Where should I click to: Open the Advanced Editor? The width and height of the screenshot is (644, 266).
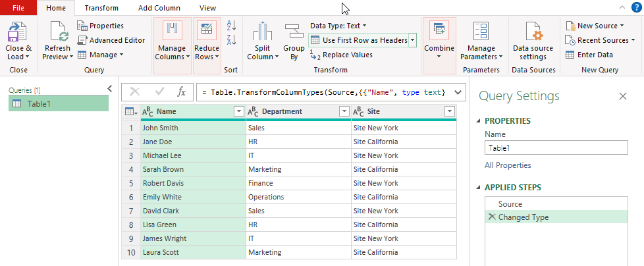(111, 40)
